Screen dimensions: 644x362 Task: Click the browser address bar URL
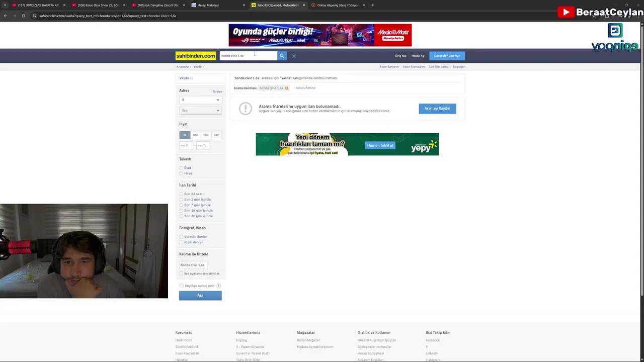click(x=107, y=16)
